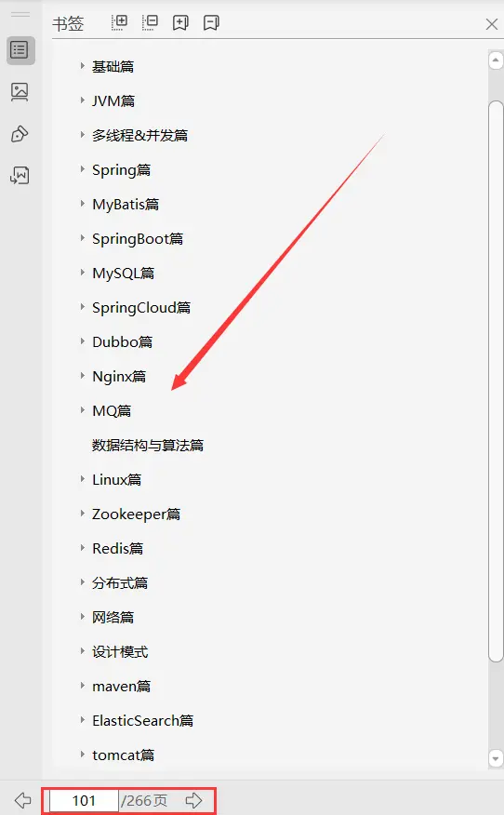Close the bookmarks panel

(x=492, y=24)
